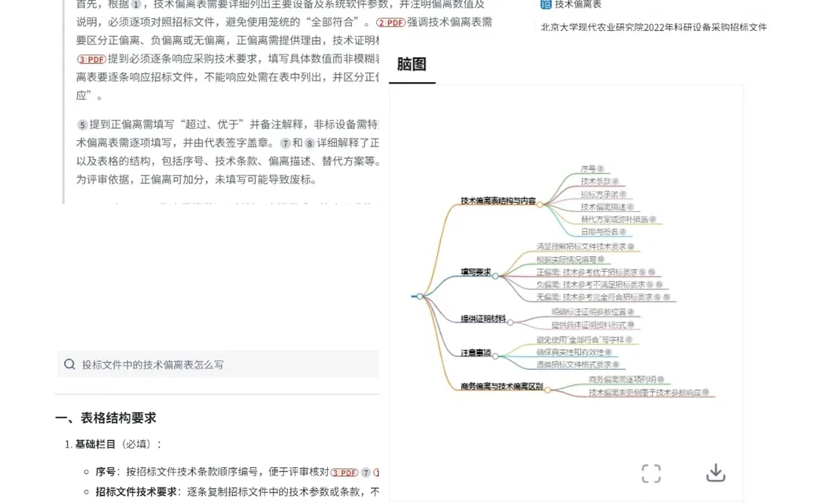Click the bold 招标文件技术要求 bullet label
The image size is (814, 504).
click(136, 491)
